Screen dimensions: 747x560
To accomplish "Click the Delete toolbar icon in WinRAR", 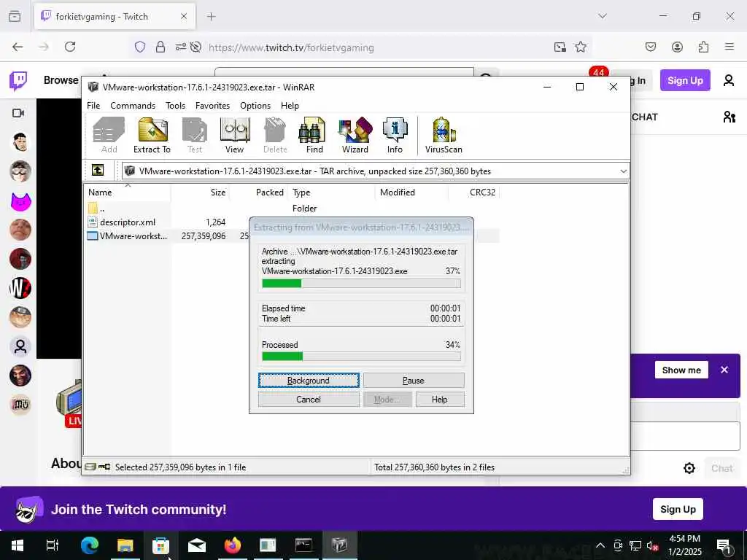I will point(275,135).
